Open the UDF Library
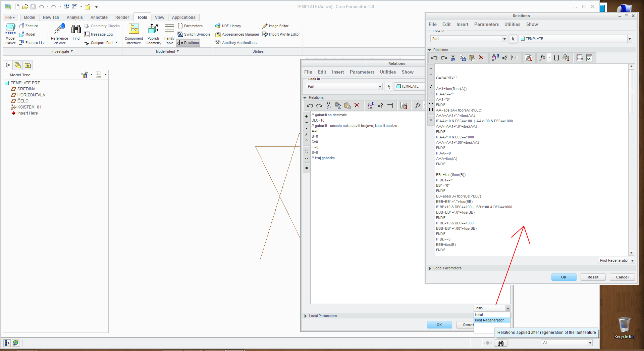Screen dimensions: 644x351 click(x=228, y=26)
